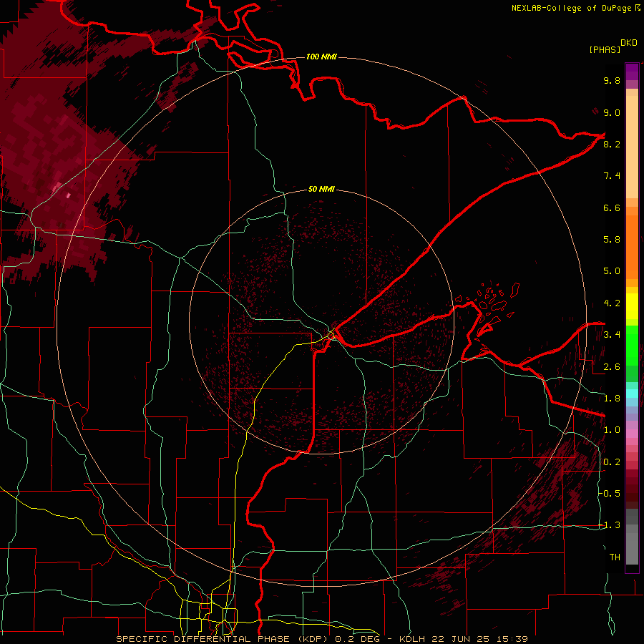
Task: Click the 7.4 scale value
Action: [x=612, y=176]
